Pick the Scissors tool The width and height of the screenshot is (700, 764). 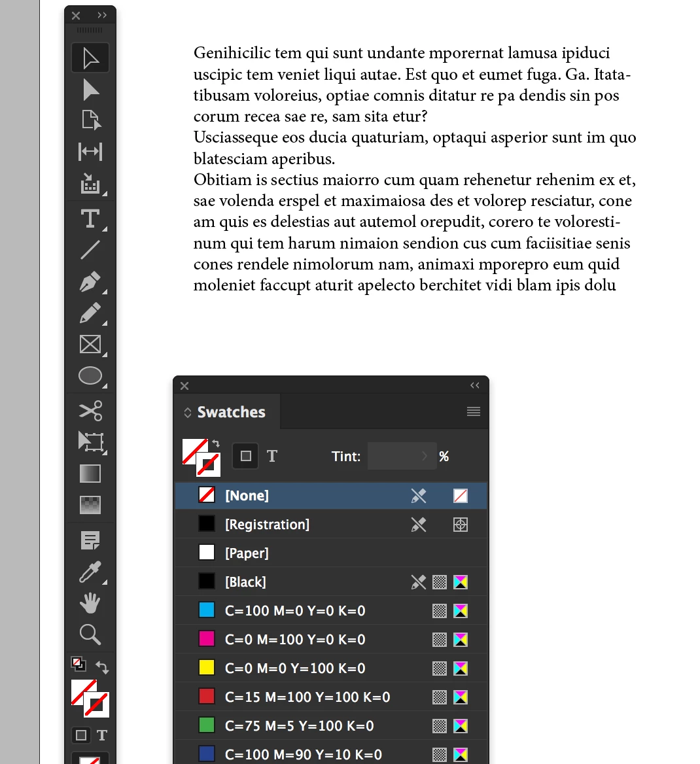click(x=91, y=411)
